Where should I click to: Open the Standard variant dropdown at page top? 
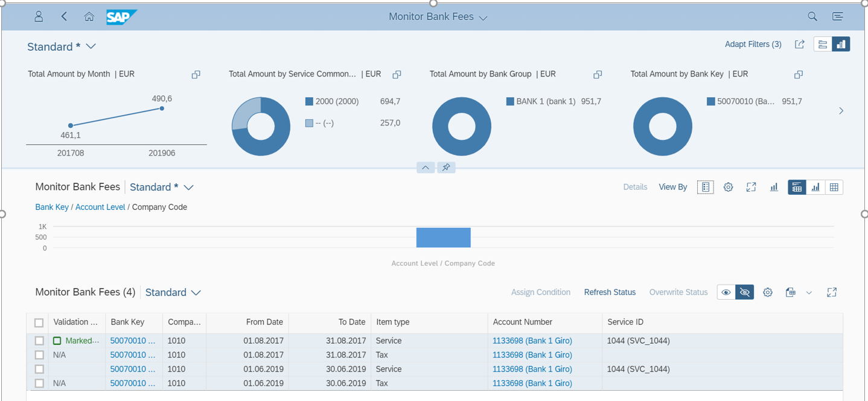(62, 46)
